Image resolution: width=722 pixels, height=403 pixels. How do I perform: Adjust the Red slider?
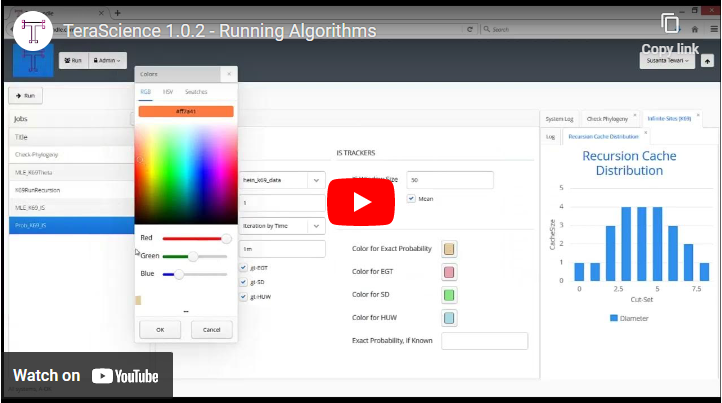pyautogui.click(x=195, y=238)
